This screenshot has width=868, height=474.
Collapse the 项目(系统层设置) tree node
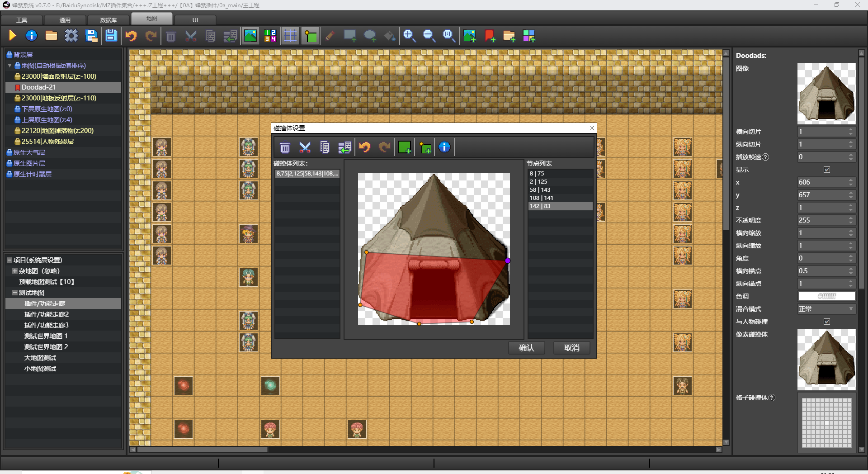pos(9,260)
